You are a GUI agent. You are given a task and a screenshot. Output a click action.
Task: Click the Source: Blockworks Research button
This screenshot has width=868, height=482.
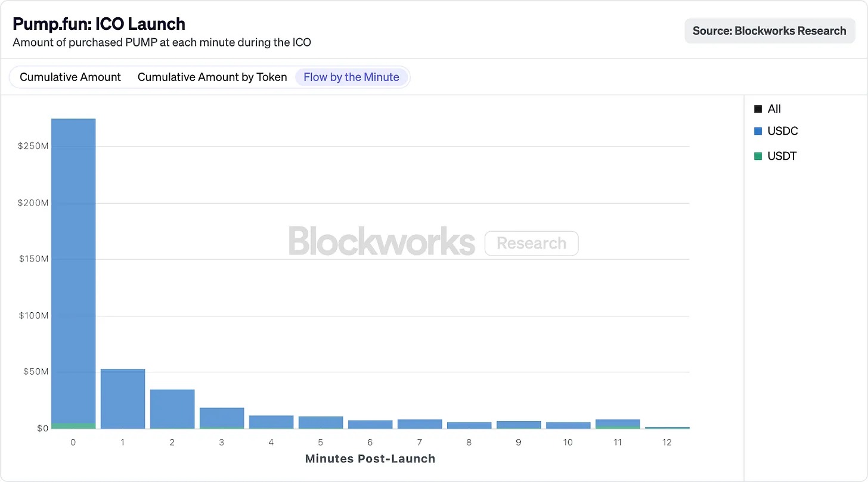(769, 31)
